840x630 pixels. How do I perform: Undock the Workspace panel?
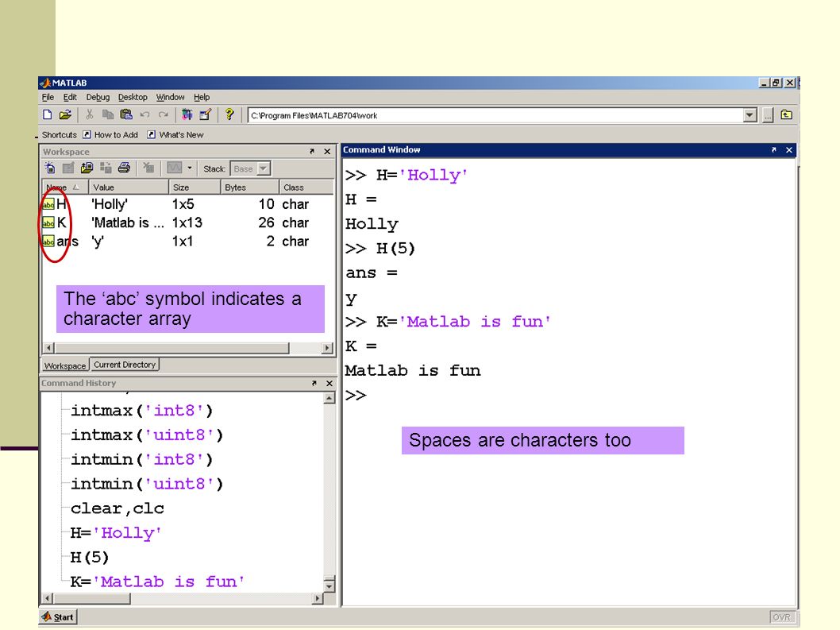[312, 152]
